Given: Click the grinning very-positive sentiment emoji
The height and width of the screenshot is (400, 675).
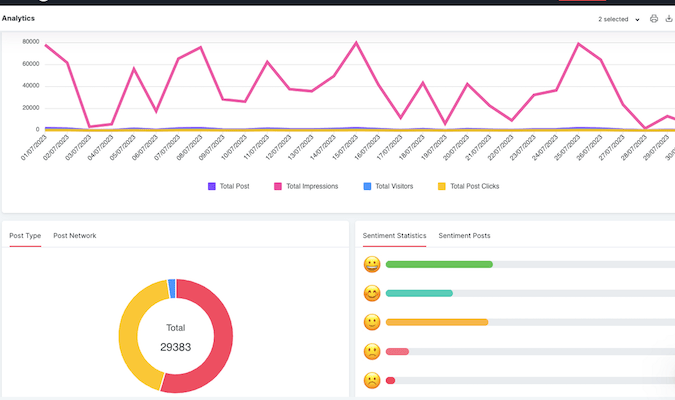Looking at the screenshot, I should click(372, 265).
